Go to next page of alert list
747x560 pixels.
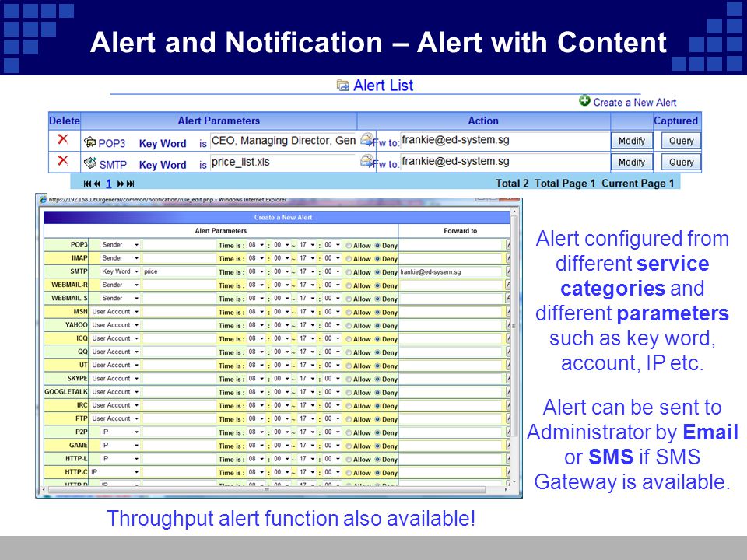120,184
